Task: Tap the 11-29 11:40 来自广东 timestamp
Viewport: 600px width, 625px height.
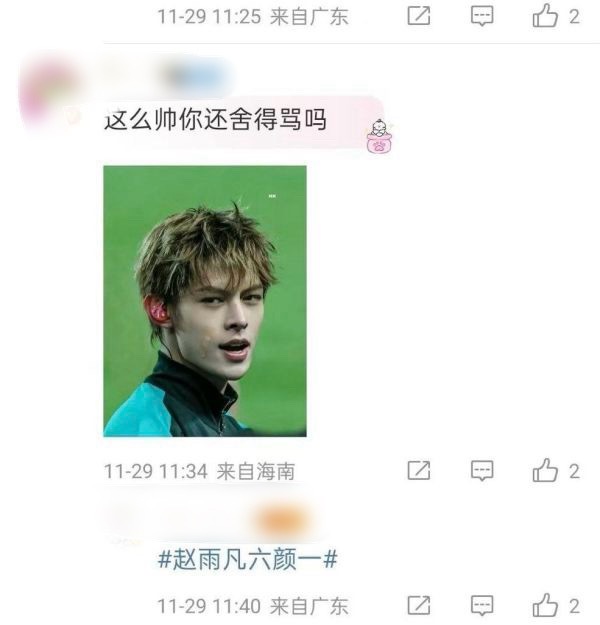Action: point(253,606)
